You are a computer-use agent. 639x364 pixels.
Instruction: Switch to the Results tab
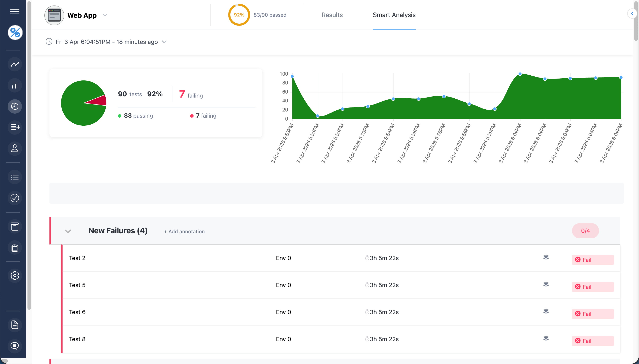coord(332,15)
